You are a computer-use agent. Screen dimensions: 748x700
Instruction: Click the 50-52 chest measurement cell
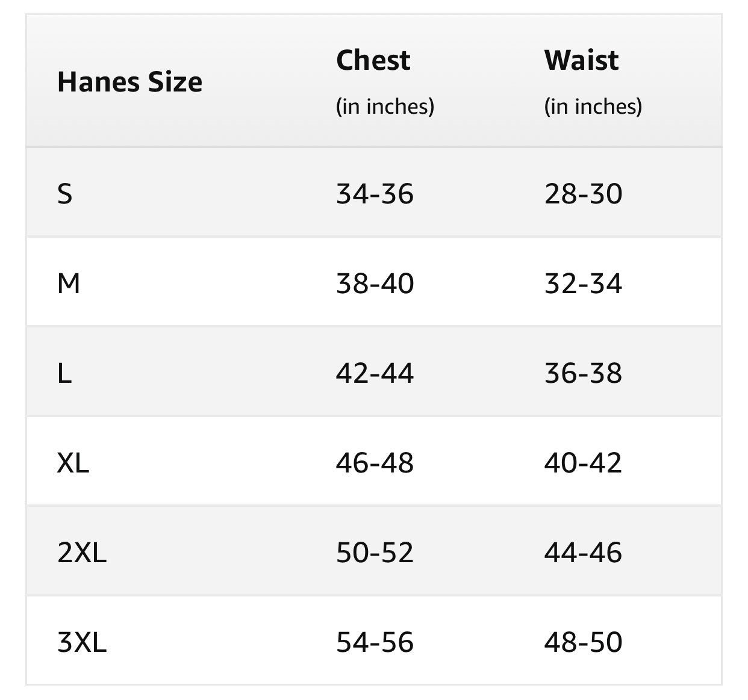[x=375, y=553]
